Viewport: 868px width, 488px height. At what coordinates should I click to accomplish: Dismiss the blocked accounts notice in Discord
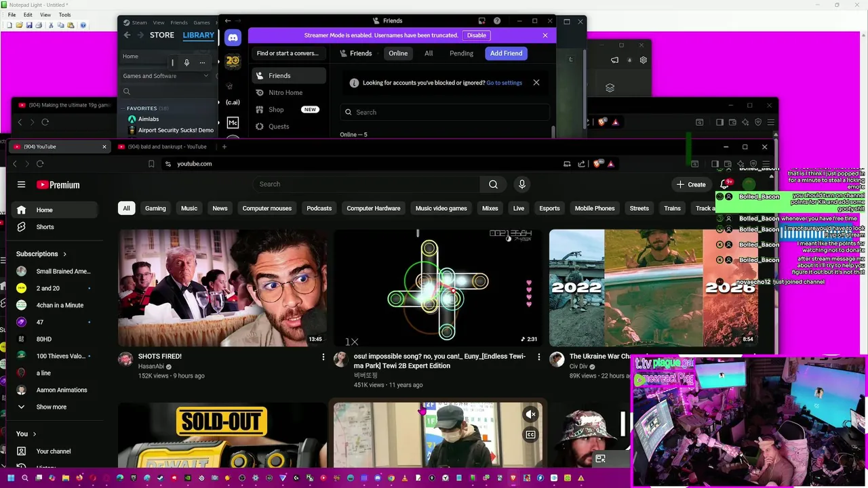536,83
